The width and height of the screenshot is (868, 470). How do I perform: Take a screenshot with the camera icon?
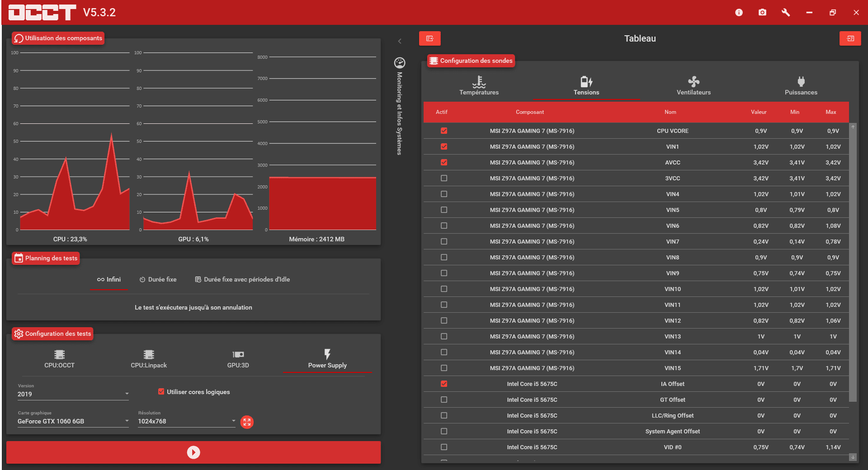coord(762,13)
